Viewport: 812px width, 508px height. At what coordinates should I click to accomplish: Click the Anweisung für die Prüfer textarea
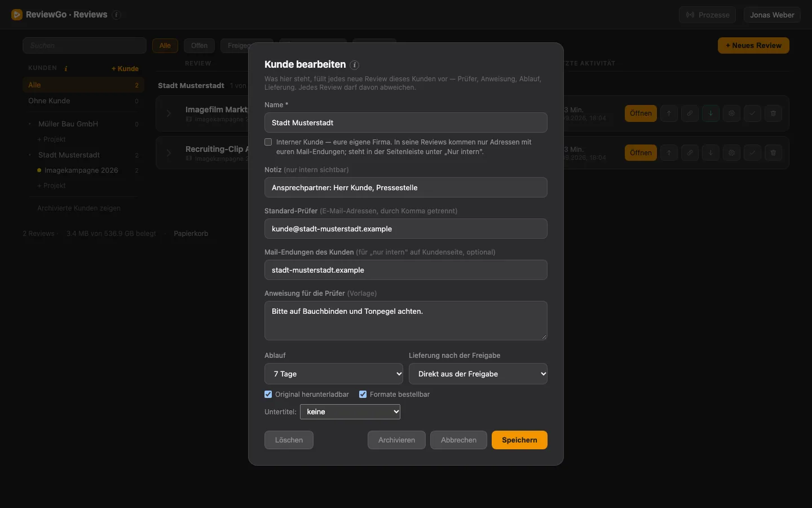tap(406, 321)
